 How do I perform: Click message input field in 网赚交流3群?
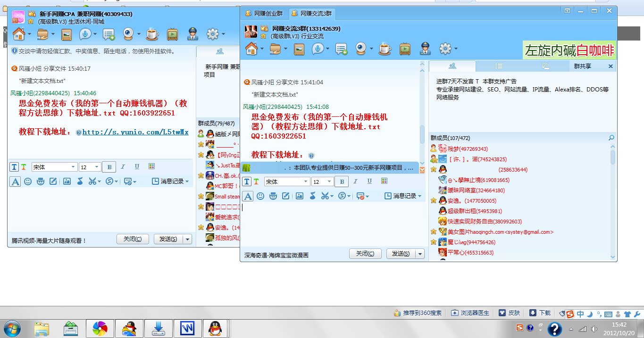[333, 224]
